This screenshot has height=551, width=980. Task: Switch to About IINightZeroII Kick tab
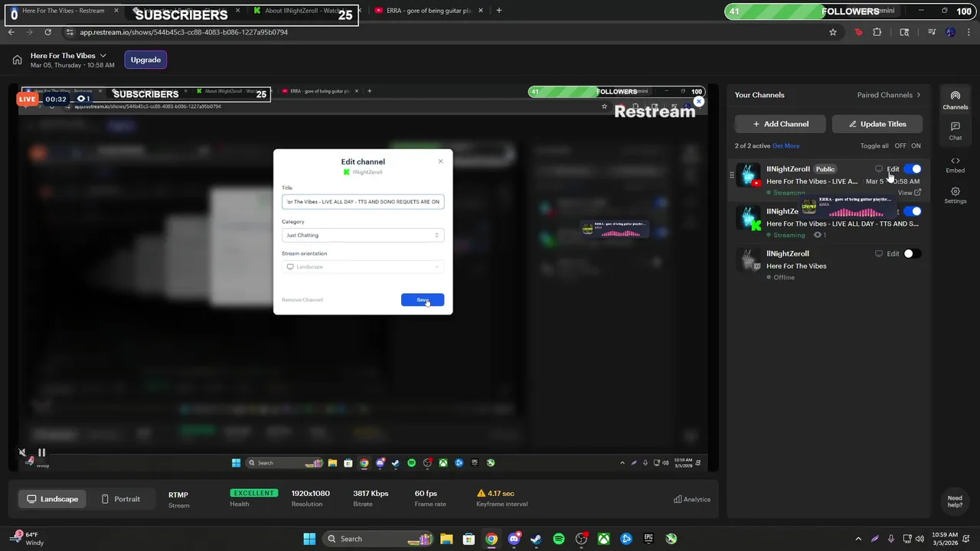point(302,11)
